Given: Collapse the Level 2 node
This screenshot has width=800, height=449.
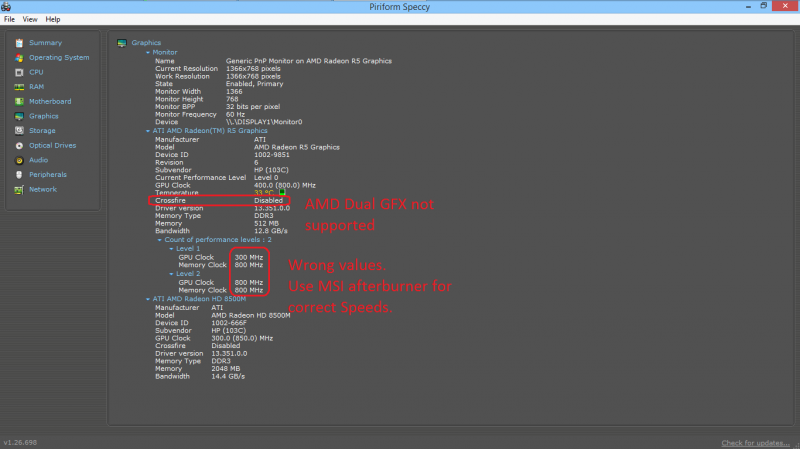Looking at the screenshot, I should (171, 274).
